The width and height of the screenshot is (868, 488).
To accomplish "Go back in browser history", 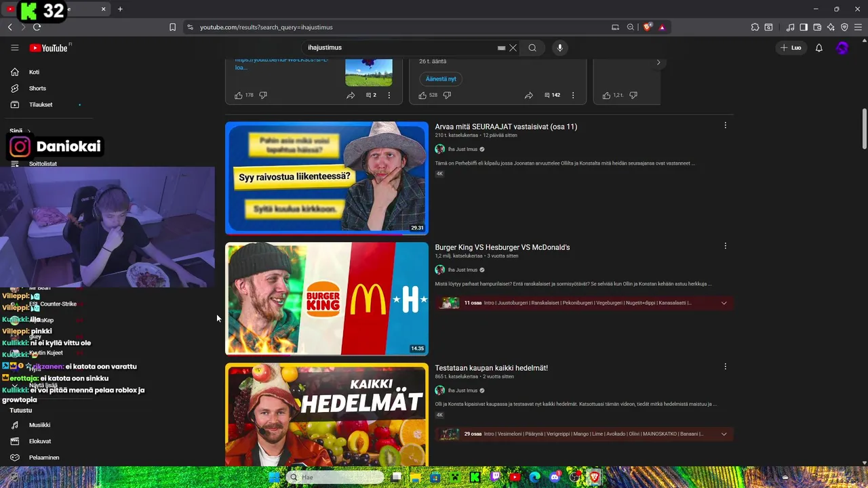I will (9, 27).
